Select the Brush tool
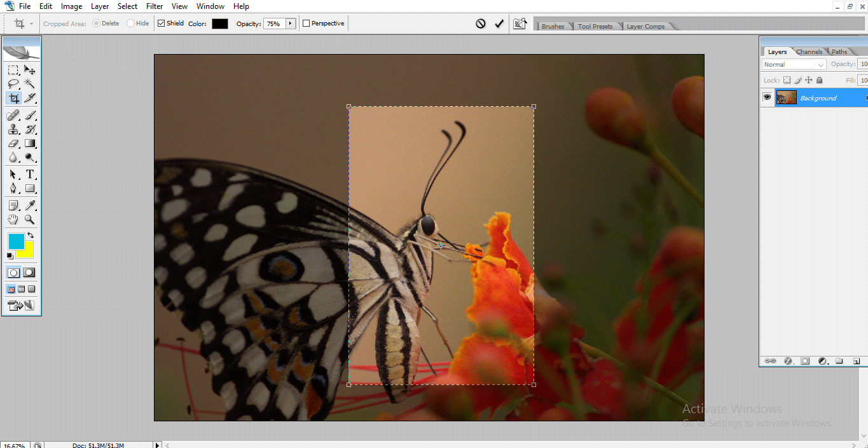 pos(30,116)
